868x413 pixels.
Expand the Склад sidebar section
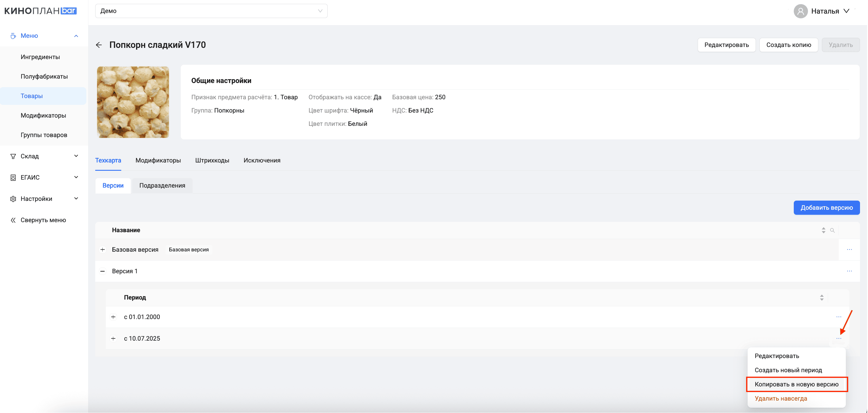click(44, 156)
